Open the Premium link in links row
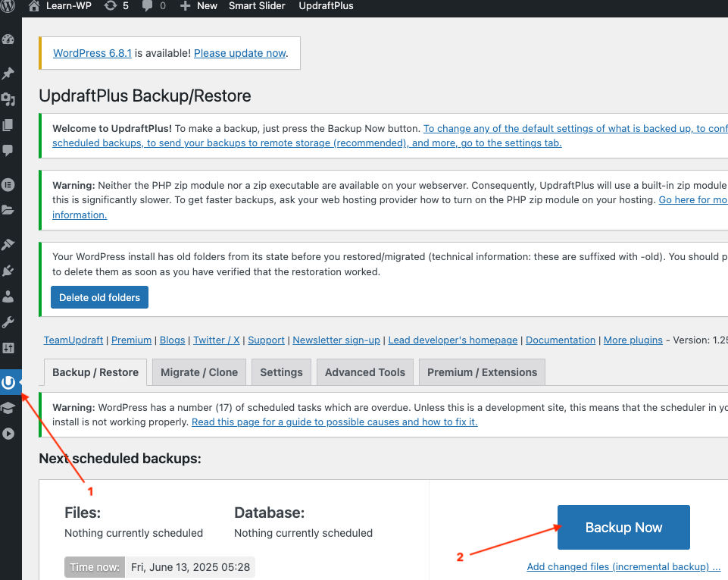 coord(131,340)
